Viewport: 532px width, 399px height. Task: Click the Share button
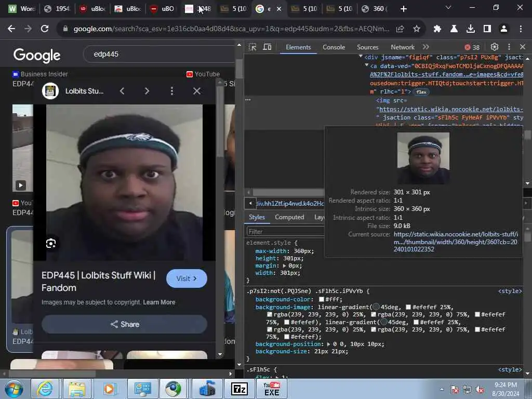click(x=124, y=324)
